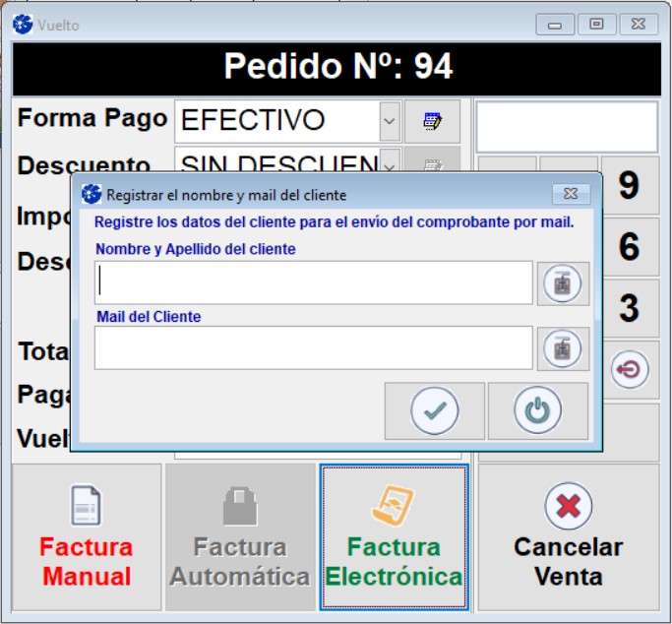The width and height of the screenshot is (672, 624).
Task: Open keyboard for the customer name field
Action: coord(564,283)
